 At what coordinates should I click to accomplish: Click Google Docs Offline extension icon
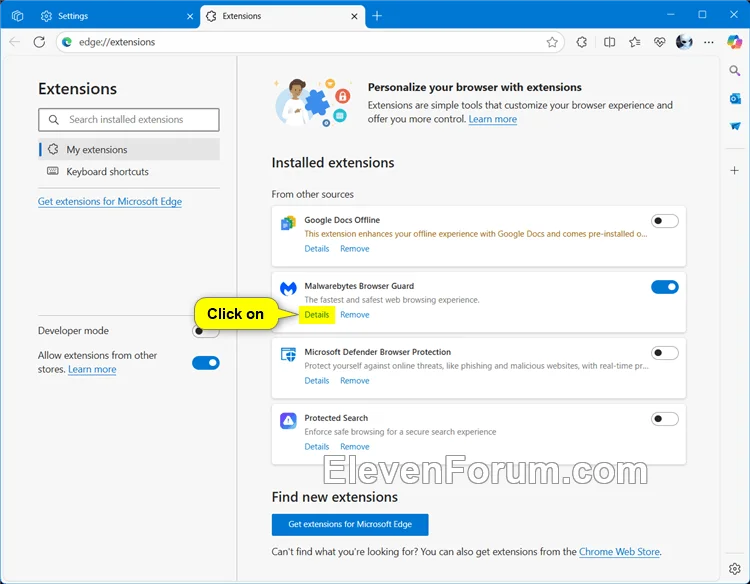(288, 223)
